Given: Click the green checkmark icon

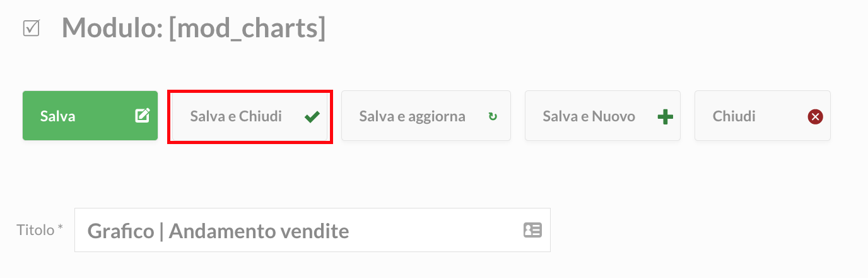Looking at the screenshot, I should click(312, 116).
